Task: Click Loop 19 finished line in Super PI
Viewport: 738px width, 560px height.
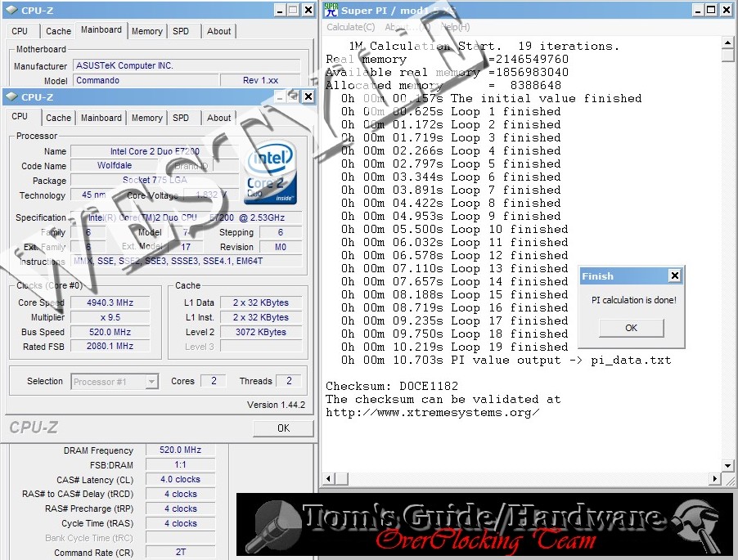Action: [455, 347]
